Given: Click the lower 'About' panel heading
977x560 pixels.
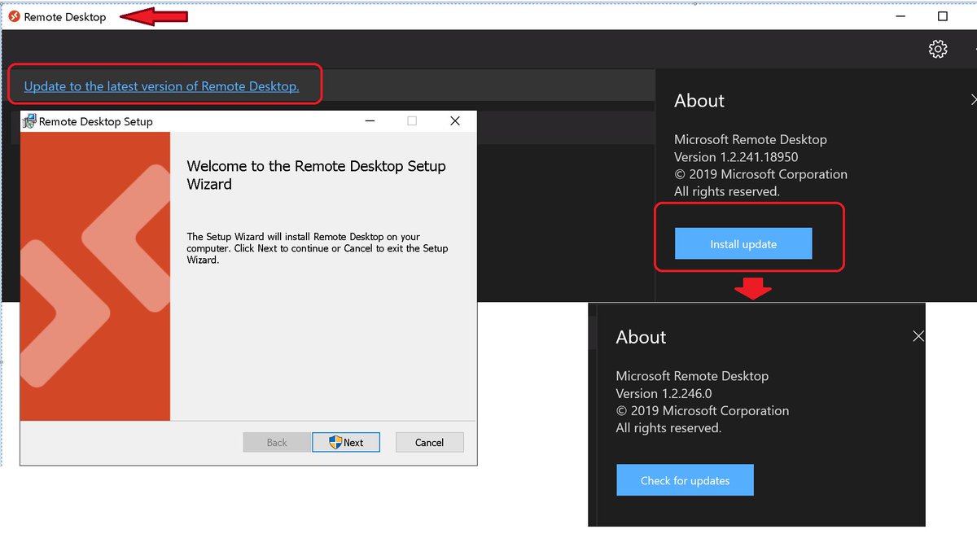Looking at the screenshot, I should (x=641, y=337).
